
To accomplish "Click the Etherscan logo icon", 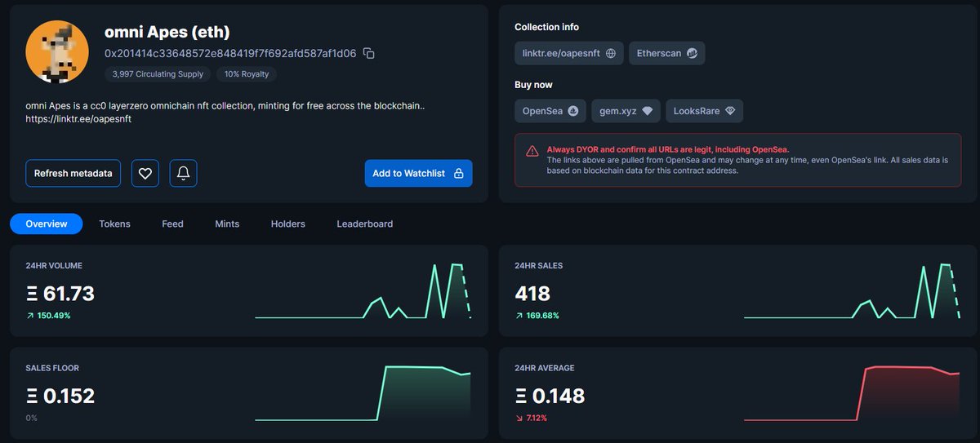I will point(691,53).
